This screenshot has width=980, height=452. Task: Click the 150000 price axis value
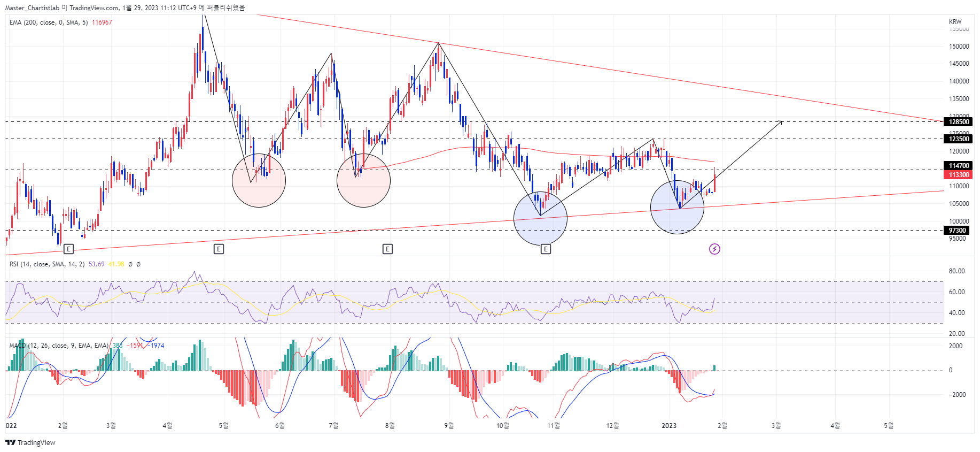click(x=959, y=47)
